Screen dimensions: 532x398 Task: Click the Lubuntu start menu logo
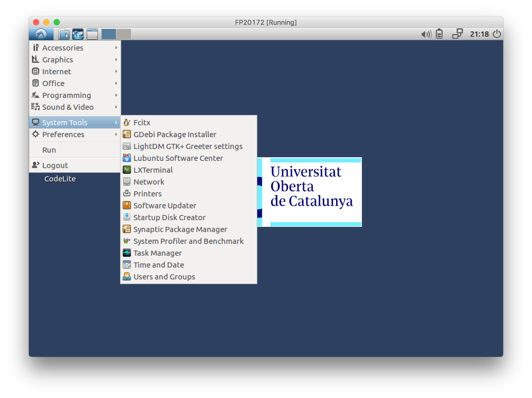tap(41, 34)
